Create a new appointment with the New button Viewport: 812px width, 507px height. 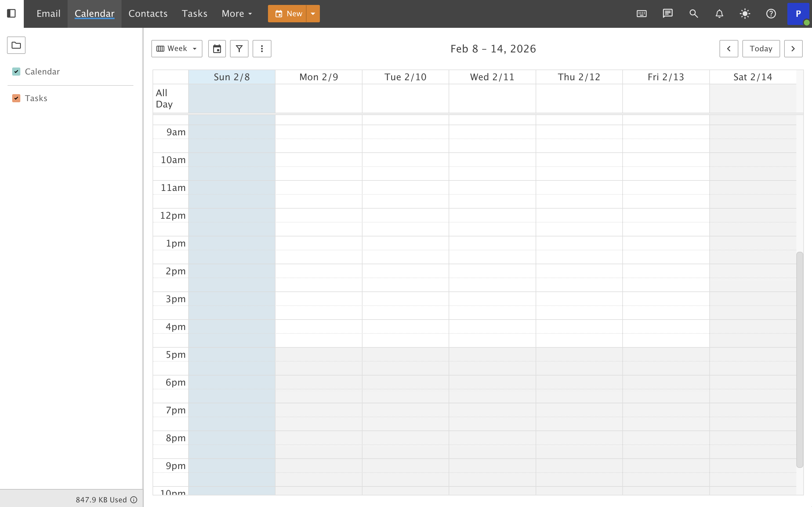[289, 13]
